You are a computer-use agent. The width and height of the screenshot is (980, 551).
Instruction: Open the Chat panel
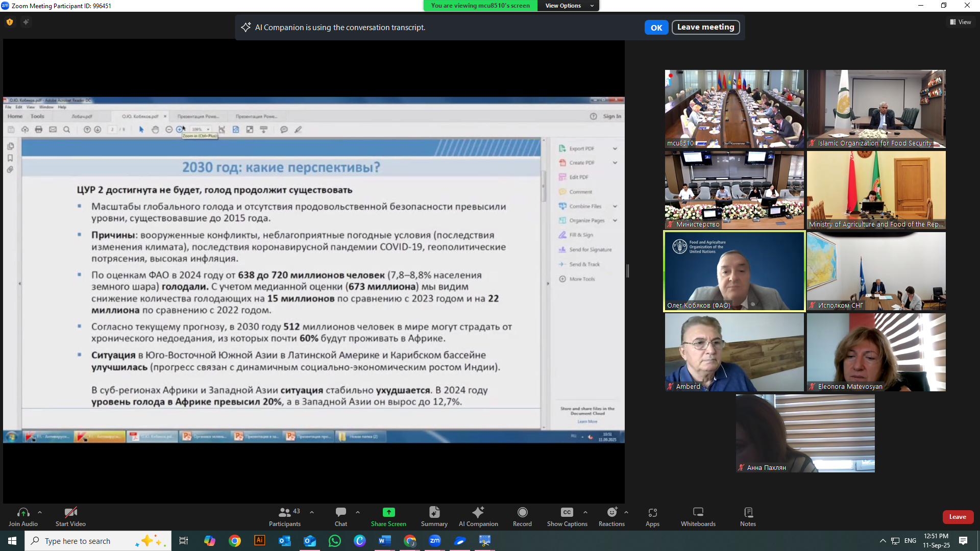(340, 513)
